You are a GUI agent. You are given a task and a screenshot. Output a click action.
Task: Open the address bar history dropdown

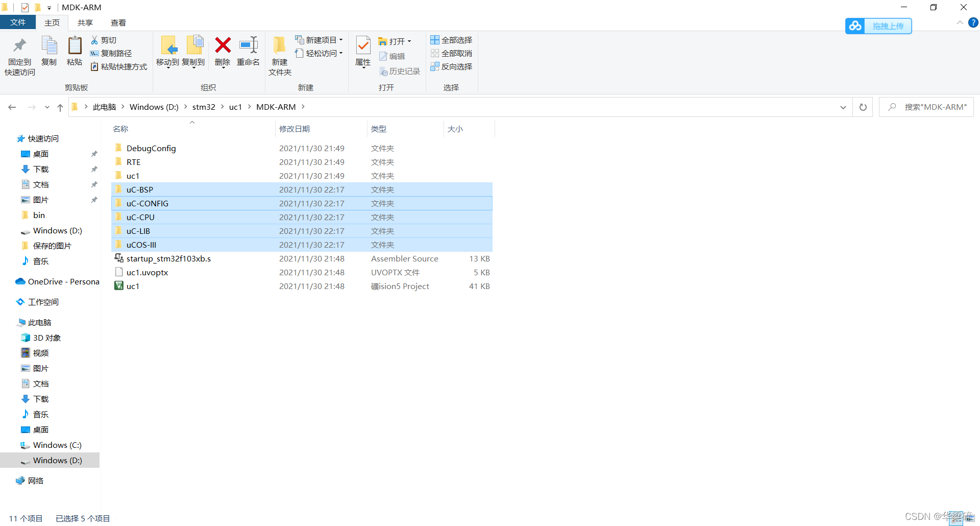(843, 107)
